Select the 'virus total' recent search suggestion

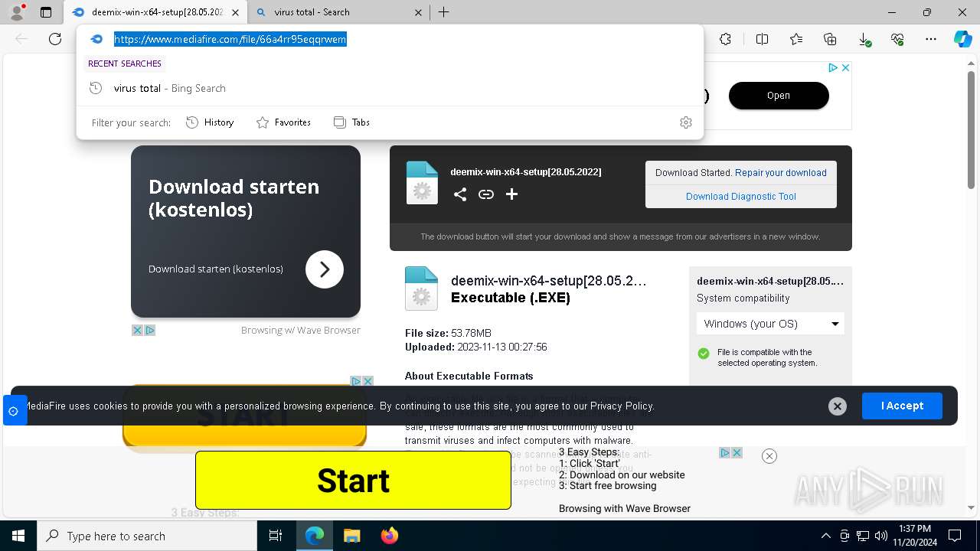(390, 88)
